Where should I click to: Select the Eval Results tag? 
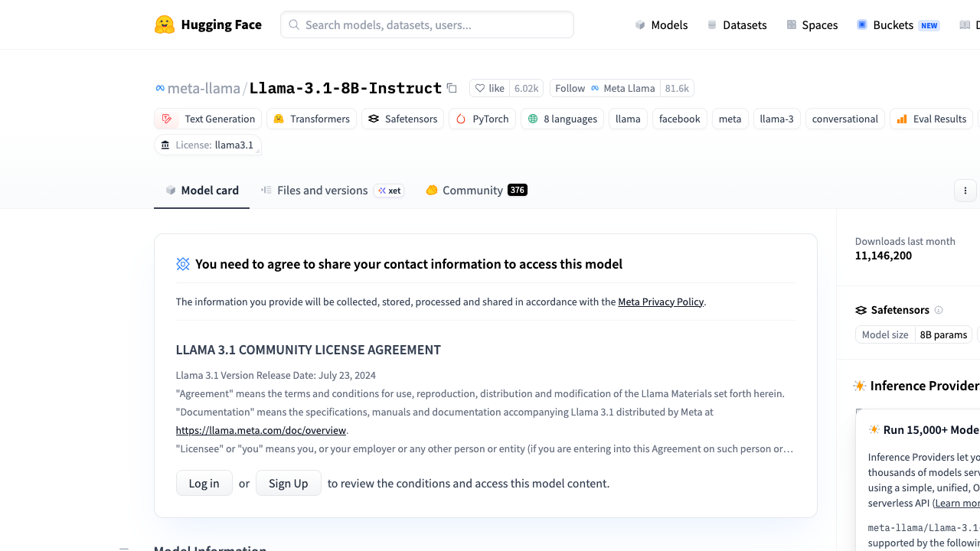point(932,119)
